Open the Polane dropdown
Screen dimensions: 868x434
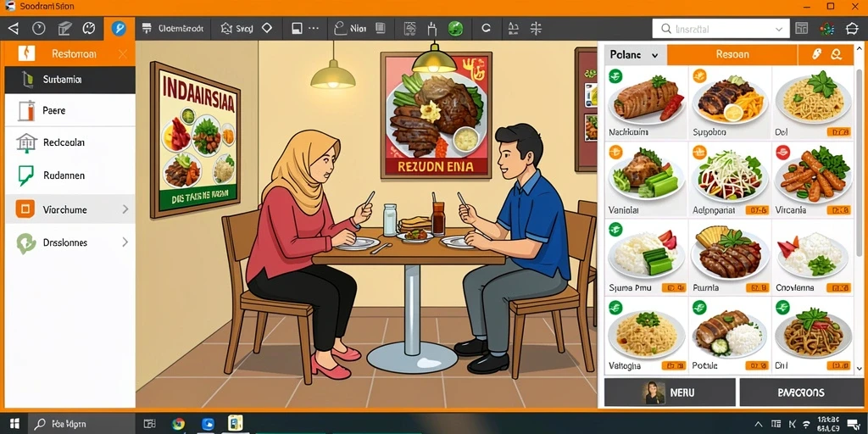635,55
